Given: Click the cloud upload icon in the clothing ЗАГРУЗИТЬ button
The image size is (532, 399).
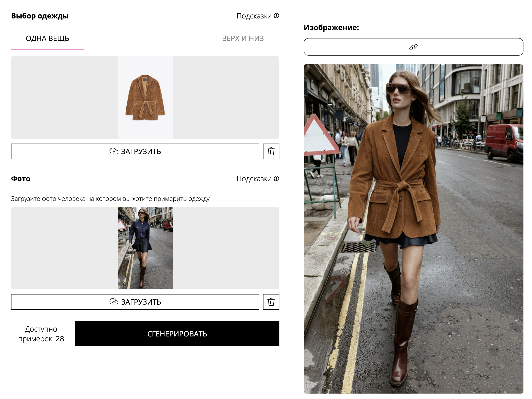Looking at the screenshot, I should [x=114, y=151].
